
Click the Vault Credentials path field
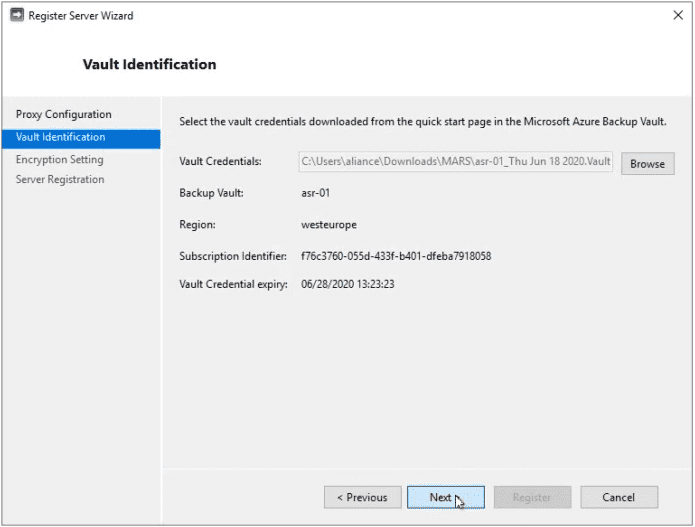tap(456, 161)
